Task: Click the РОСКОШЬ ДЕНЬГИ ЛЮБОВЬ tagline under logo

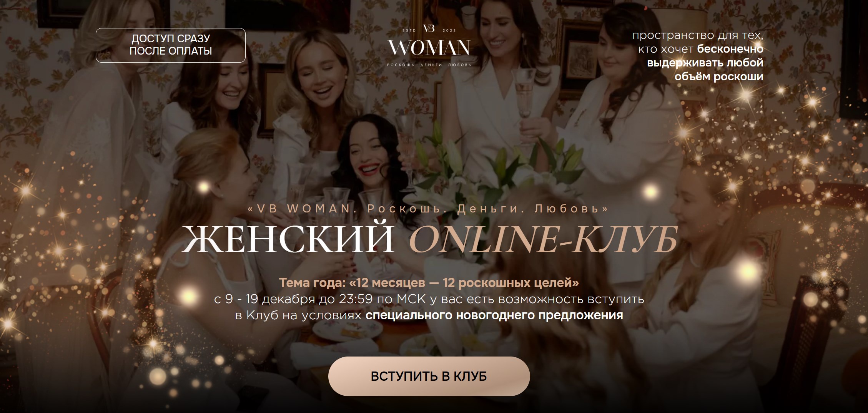Action: (429, 65)
